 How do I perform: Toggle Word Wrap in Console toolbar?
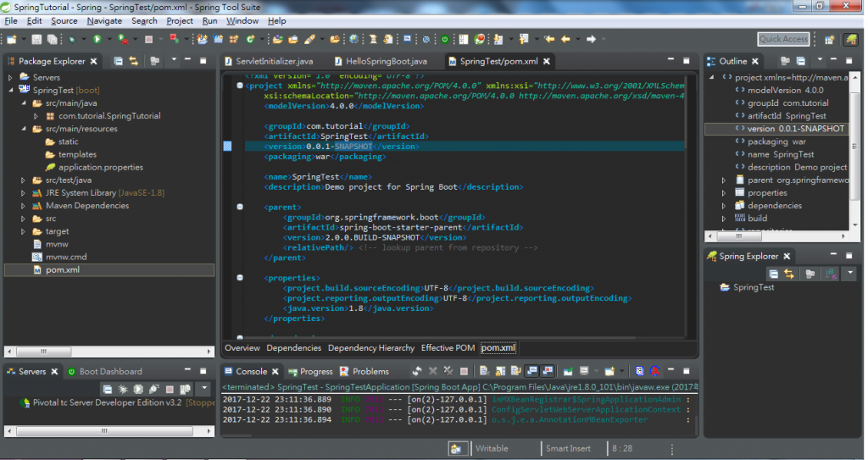tap(515, 371)
